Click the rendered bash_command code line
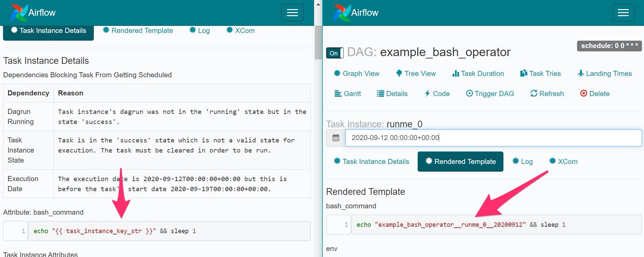The image size is (644, 257). coord(496,225)
